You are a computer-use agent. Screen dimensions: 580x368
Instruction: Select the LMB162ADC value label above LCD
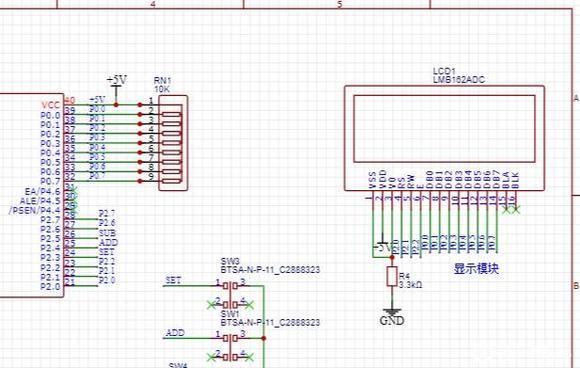(x=459, y=80)
